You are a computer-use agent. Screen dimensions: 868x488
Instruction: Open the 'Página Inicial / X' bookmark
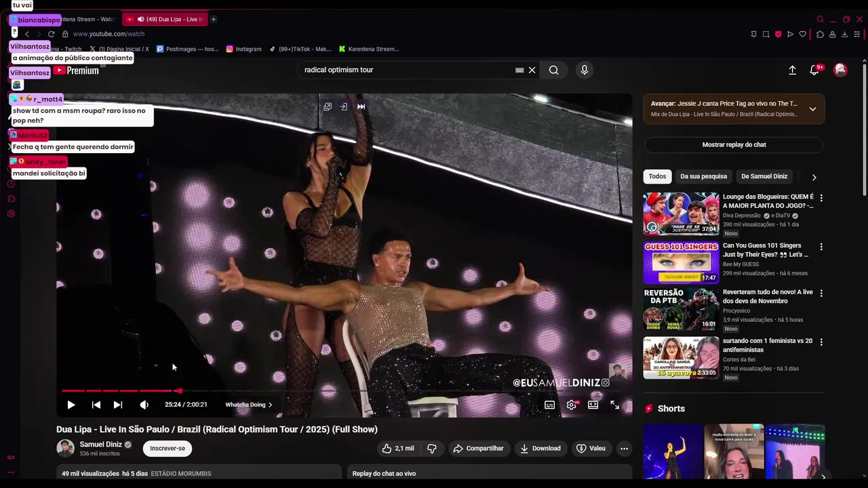[x=119, y=49]
